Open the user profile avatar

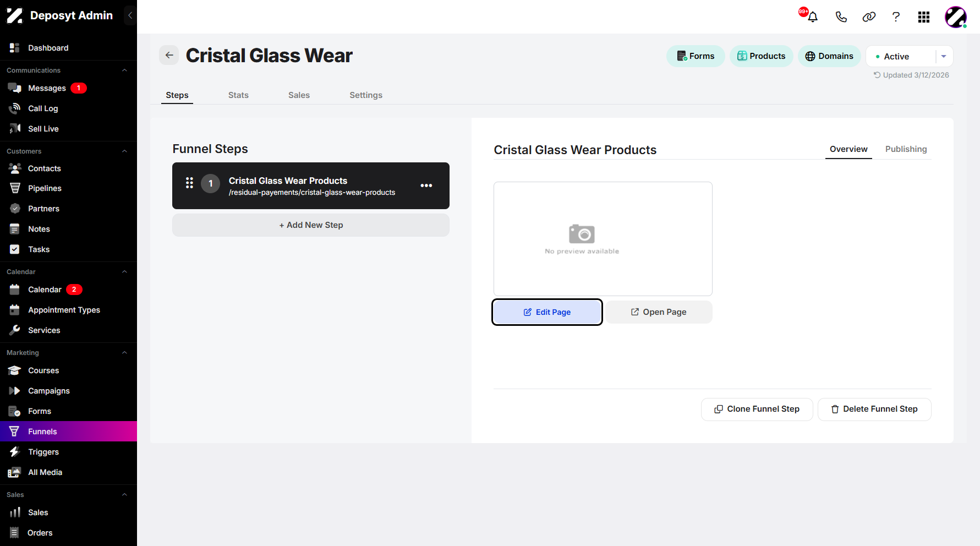(x=956, y=17)
